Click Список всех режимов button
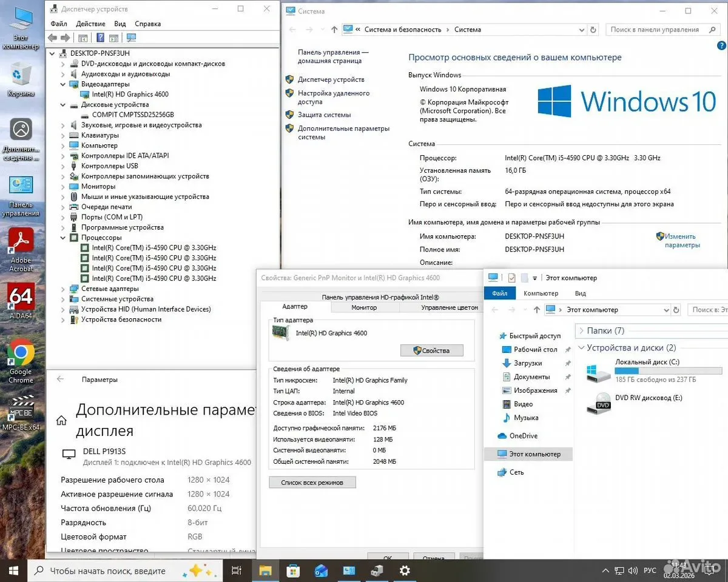Screen dimensions: 728x582 point(312,483)
